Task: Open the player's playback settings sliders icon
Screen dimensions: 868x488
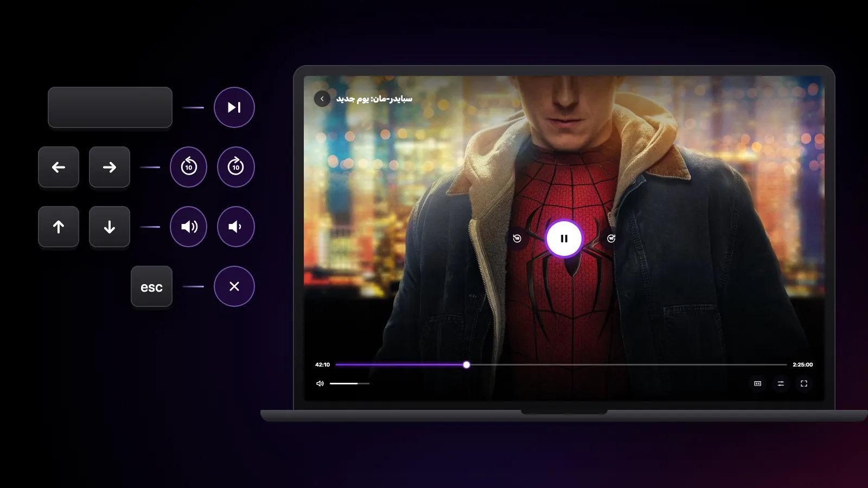Action: click(781, 383)
